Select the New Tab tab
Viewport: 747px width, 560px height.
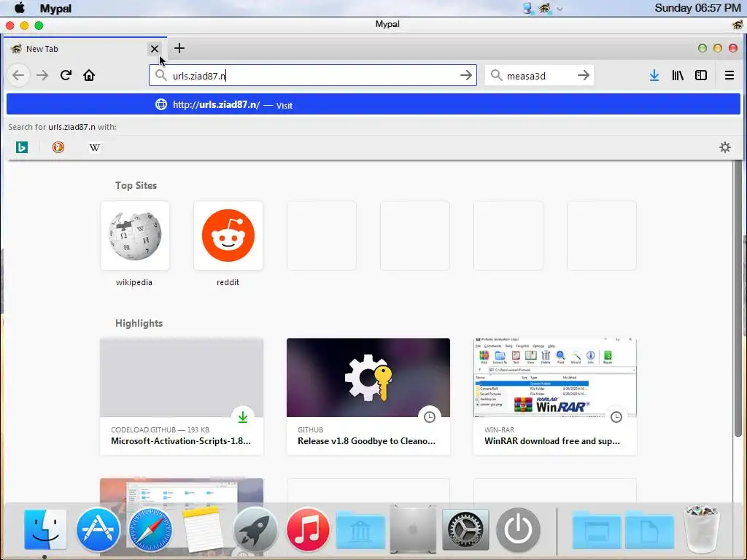(86, 49)
